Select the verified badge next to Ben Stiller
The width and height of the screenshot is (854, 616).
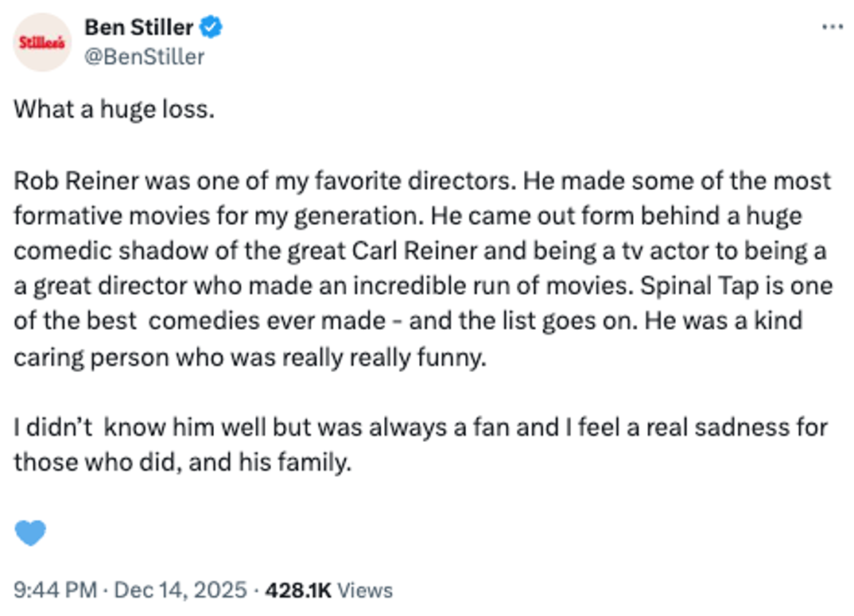pyautogui.click(x=208, y=25)
